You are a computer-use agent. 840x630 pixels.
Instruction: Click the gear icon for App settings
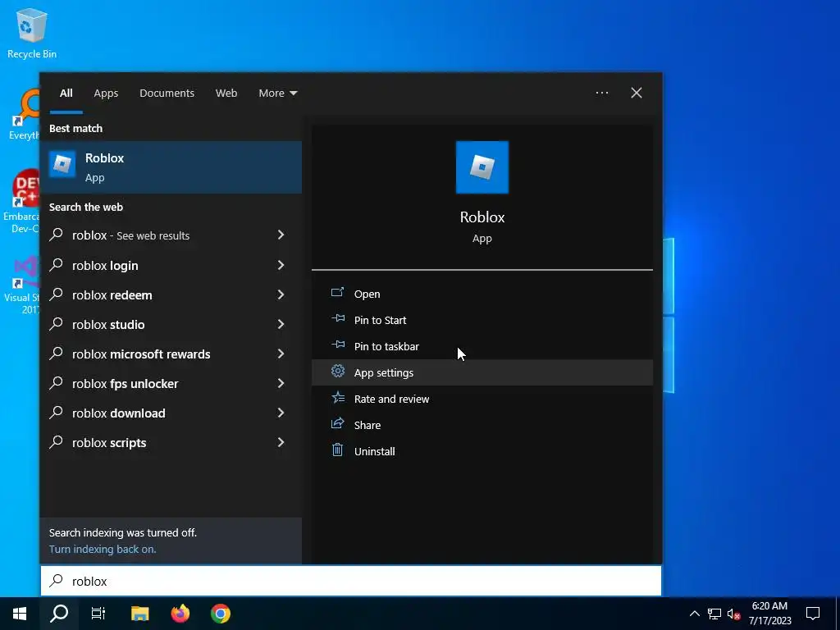point(337,371)
